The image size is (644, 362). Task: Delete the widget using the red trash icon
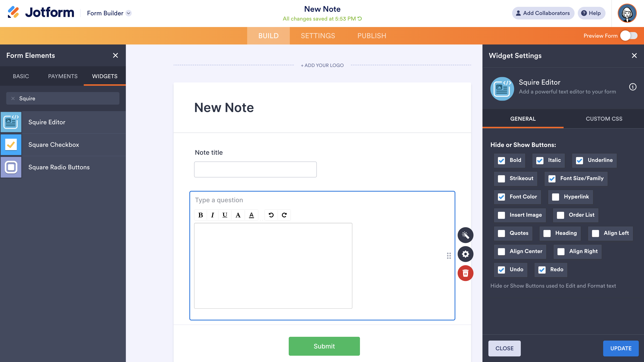click(x=465, y=273)
